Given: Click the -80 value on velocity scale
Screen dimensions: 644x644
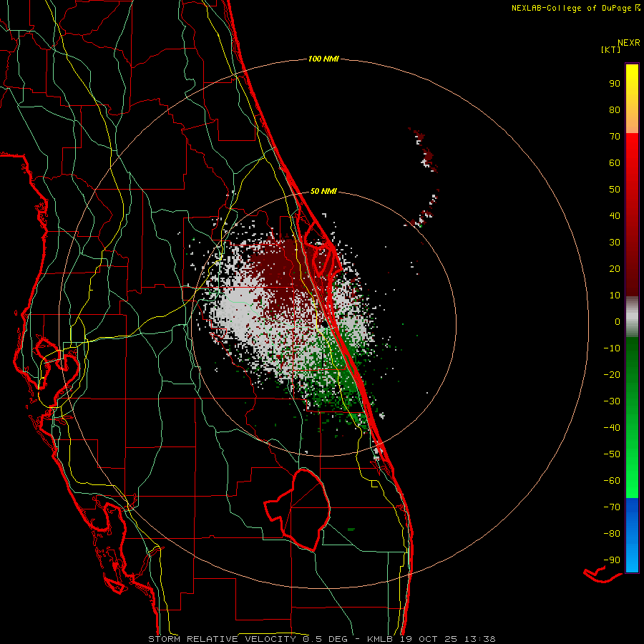Looking at the screenshot, I should pos(612,534).
